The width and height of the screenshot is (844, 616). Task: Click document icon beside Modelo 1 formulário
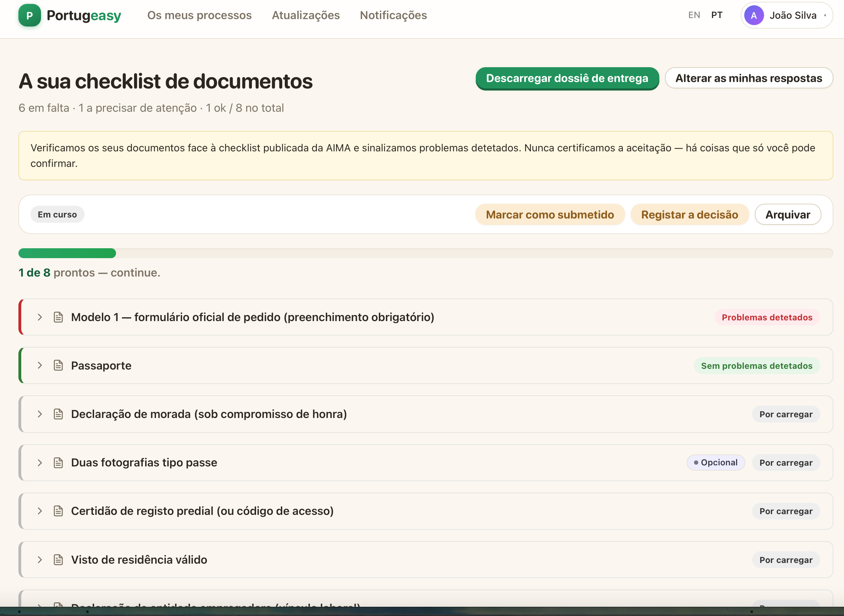click(x=58, y=317)
